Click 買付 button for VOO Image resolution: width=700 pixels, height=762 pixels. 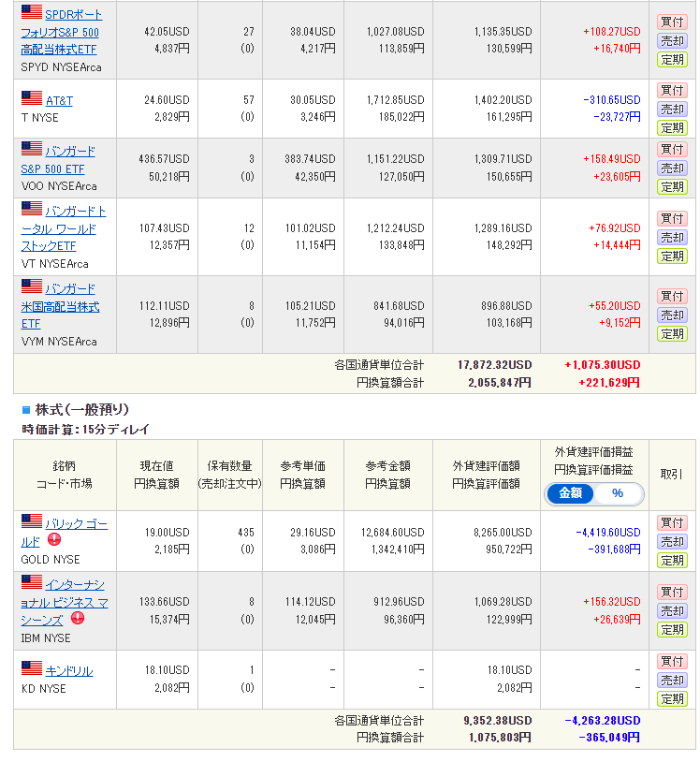(672, 149)
